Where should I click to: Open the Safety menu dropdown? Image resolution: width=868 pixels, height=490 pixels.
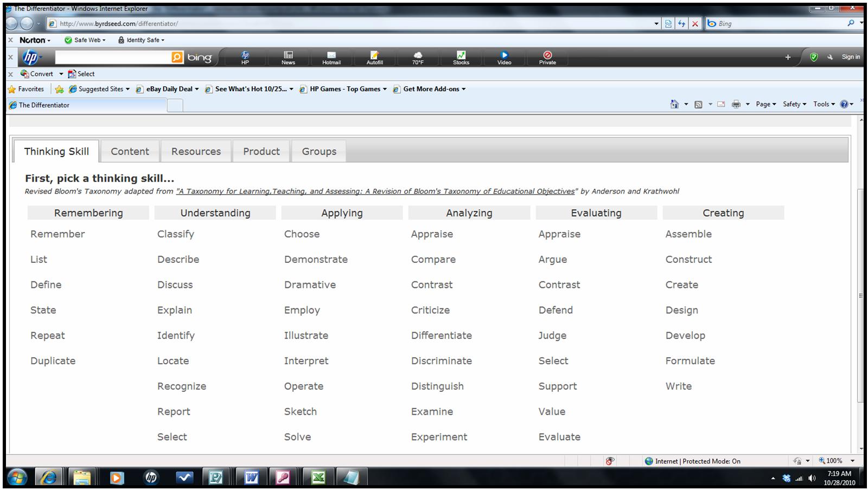pyautogui.click(x=794, y=104)
